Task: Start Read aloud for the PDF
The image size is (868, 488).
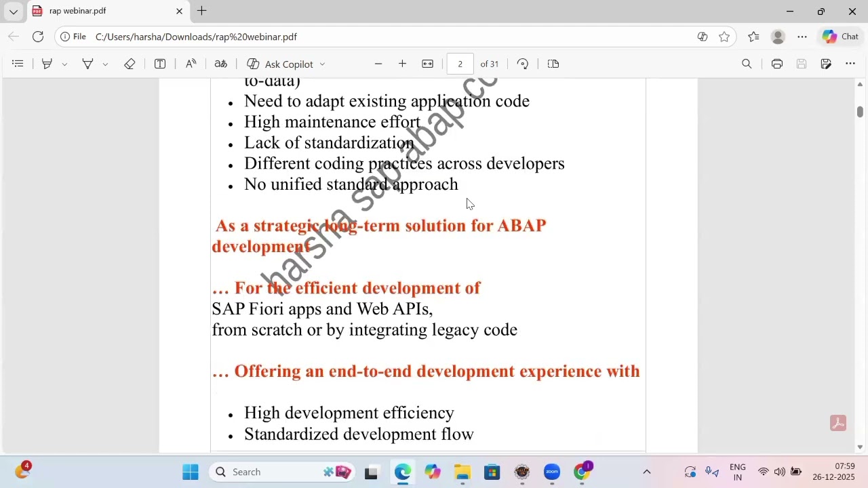Action: [191, 64]
